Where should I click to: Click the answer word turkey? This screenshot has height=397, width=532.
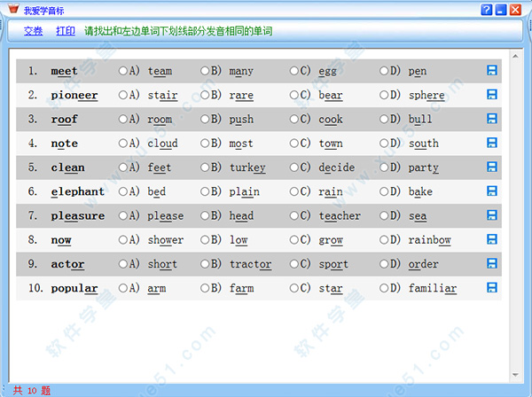(247, 167)
